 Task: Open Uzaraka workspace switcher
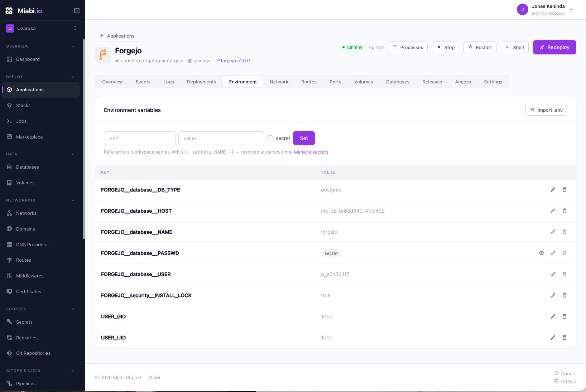(42, 28)
